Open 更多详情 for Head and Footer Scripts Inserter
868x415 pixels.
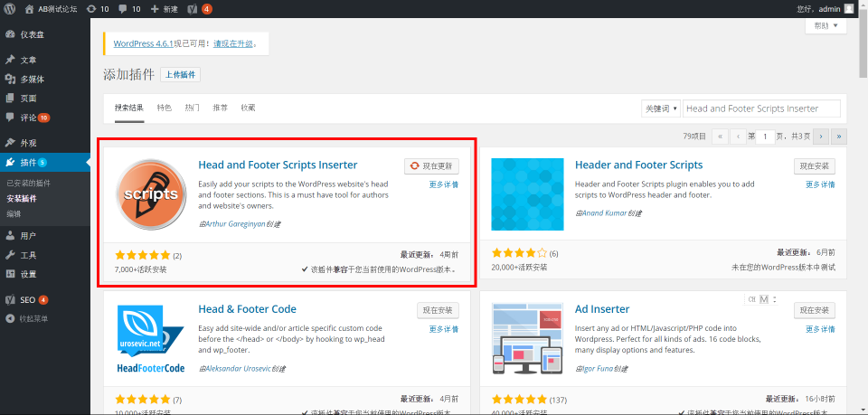coord(444,184)
